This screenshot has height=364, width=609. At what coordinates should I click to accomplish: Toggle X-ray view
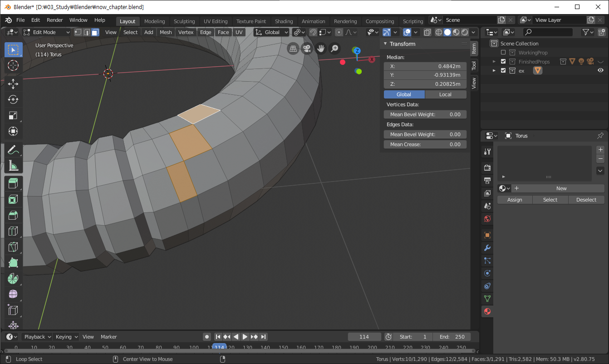pos(427,32)
